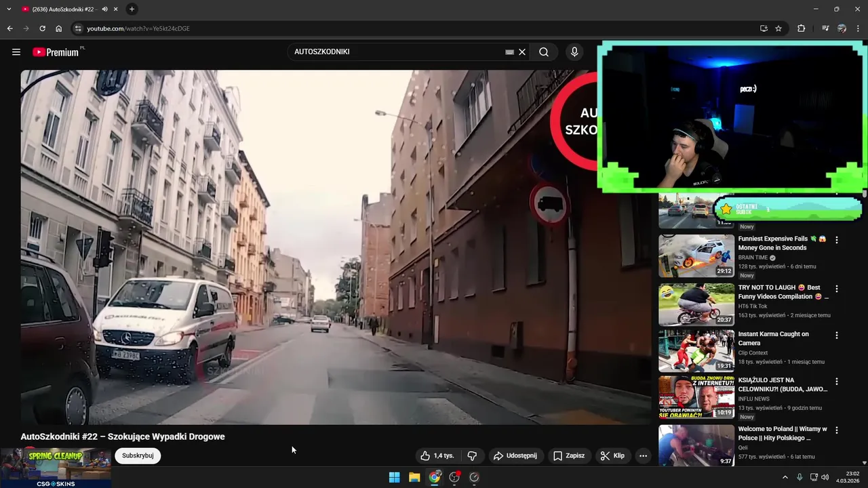The image size is (868, 488).
Task: Open the media control toolbar icon
Action: coord(825,28)
